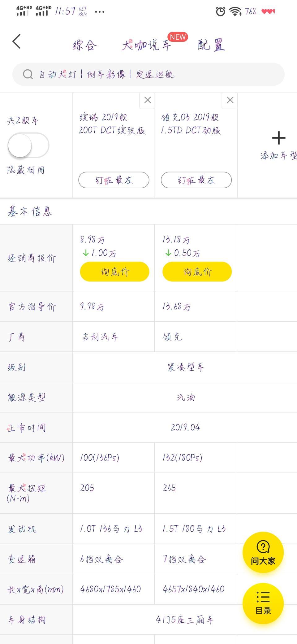
Task: Tap the Wi-Fi status bar icon
Action: coord(235,12)
